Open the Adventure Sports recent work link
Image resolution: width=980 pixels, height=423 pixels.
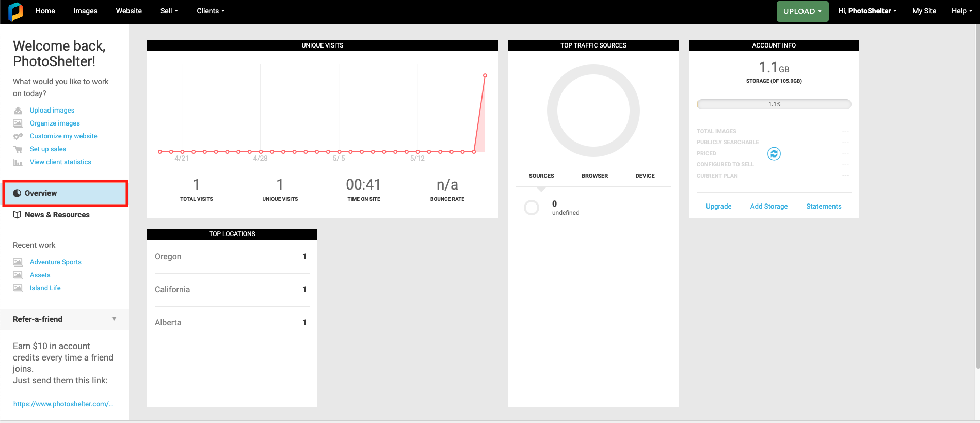(x=56, y=262)
